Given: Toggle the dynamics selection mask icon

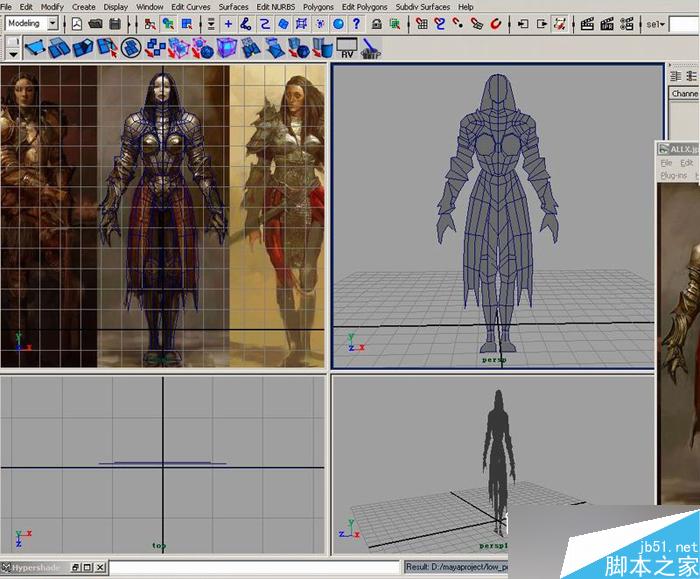Looking at the screenshot, I should [320, 24].
